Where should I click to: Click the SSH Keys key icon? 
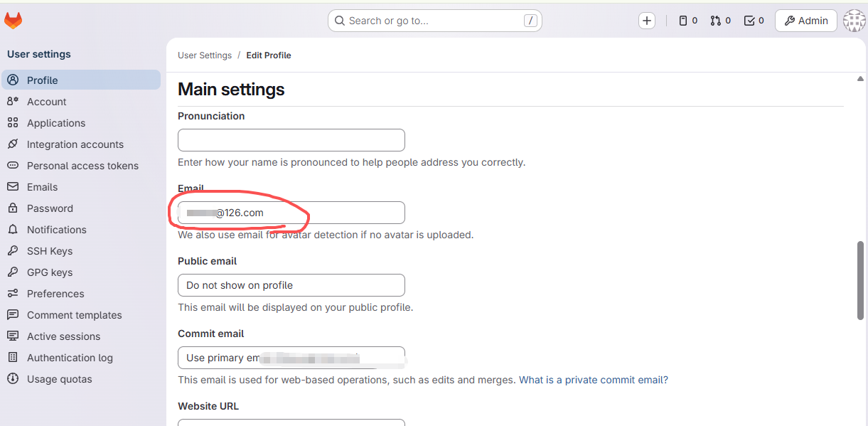(x=13, y=251)
